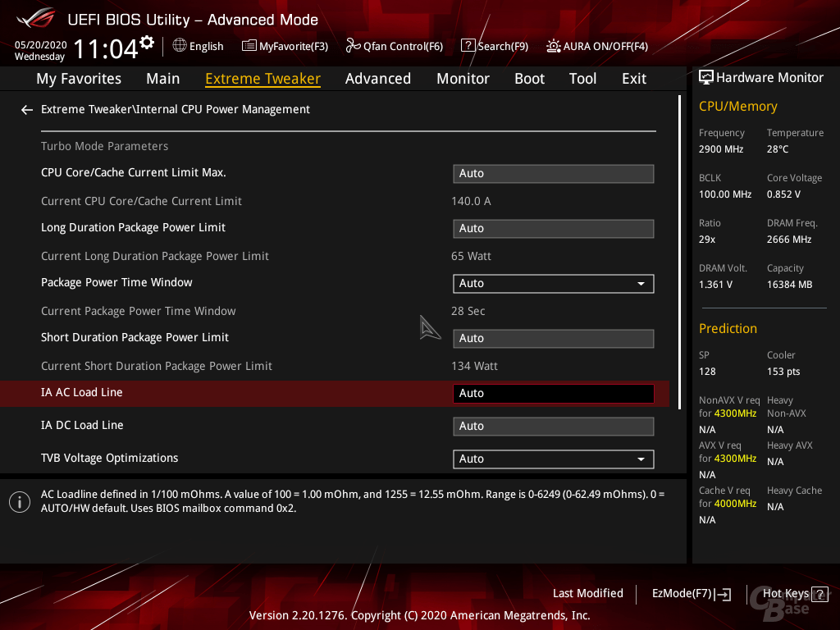Click the Search question mark icon
840x630 pixels.
[x=468, y=46]
